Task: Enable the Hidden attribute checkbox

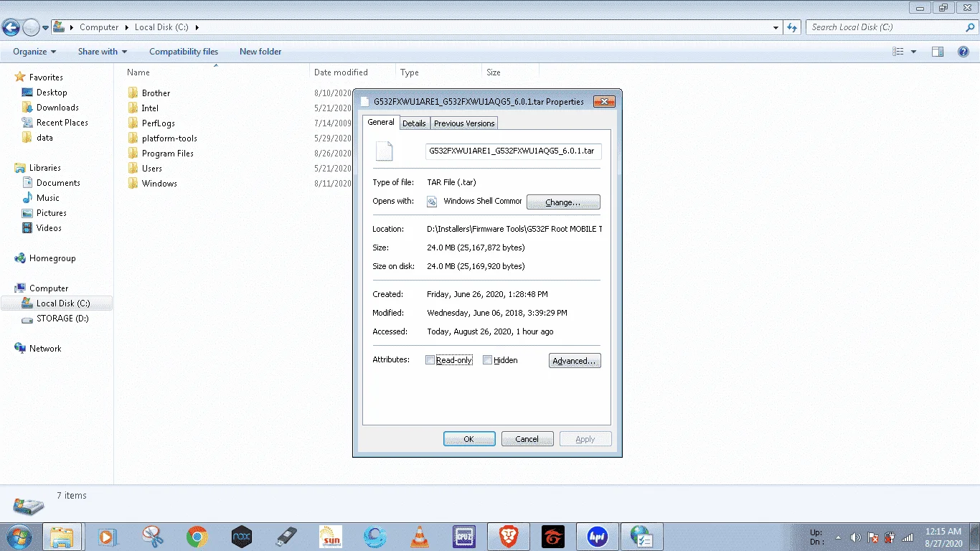Action: pyautogui.click(x=488, y=360)
